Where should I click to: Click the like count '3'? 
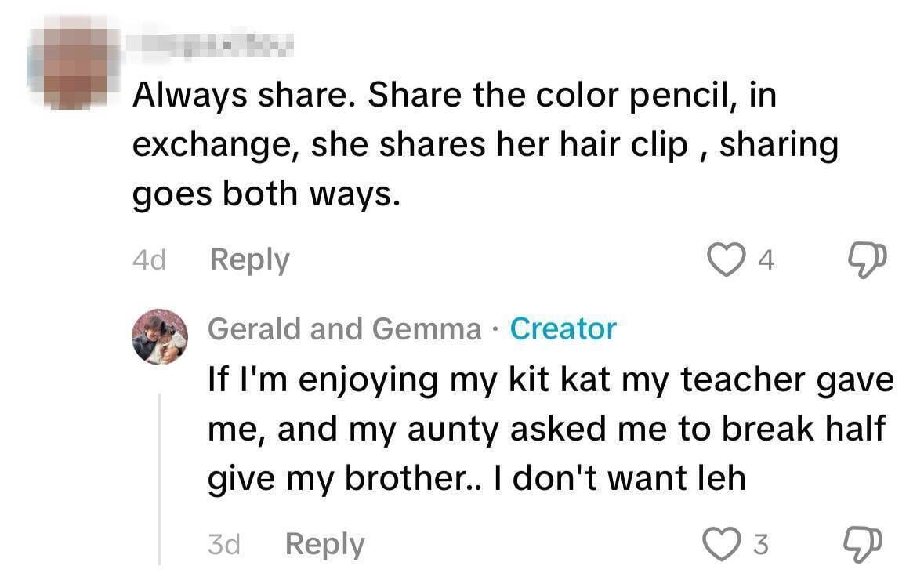760,545
